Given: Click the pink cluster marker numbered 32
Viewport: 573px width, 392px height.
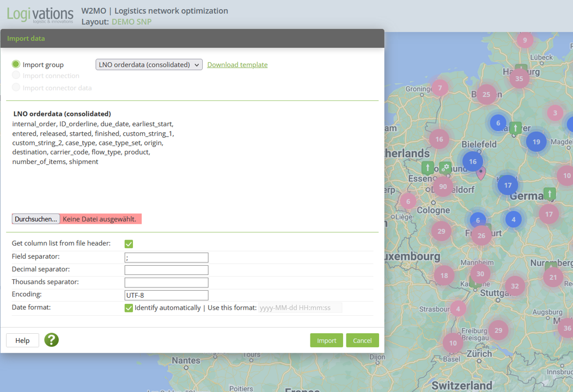Looking at the screenshot, I should point(515,286).
